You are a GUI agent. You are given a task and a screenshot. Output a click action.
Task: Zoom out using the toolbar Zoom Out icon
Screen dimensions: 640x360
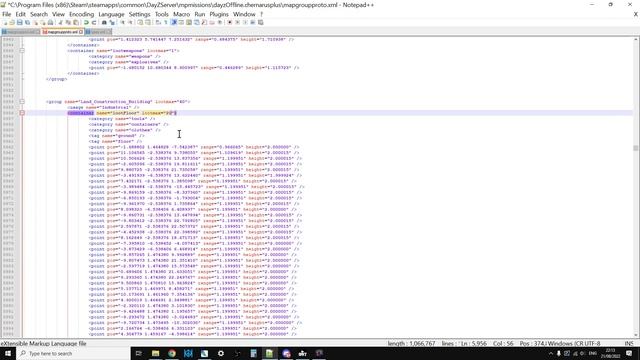[130, 22]
